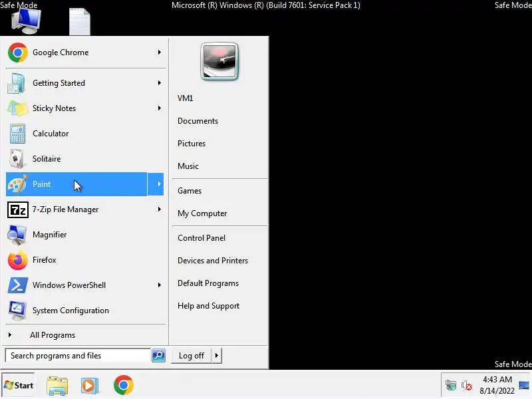Launch Calculator via its icon
The image size is (532, 399).
(x=17, y=134)
